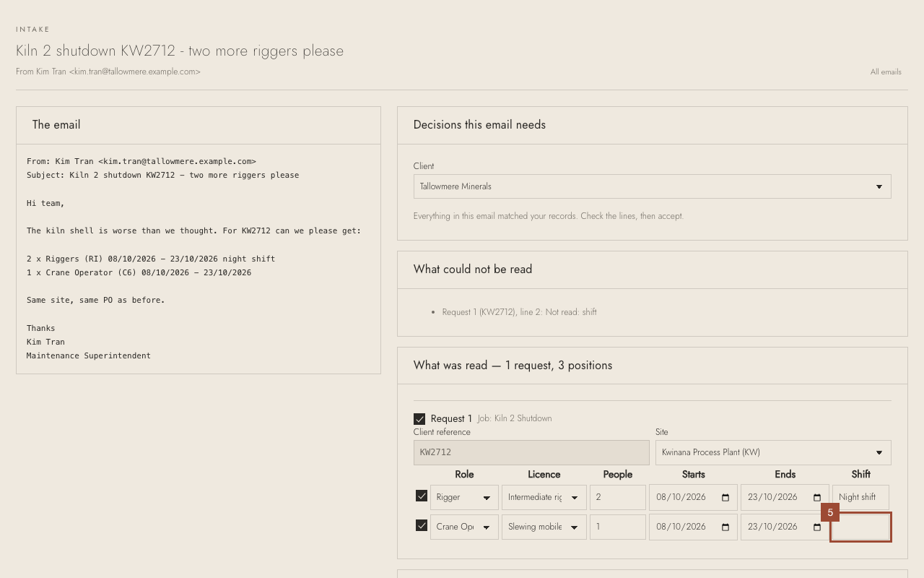
Task: Click 'What was read — 1 request, 3 positions' heading
Action: click(513, 366)
